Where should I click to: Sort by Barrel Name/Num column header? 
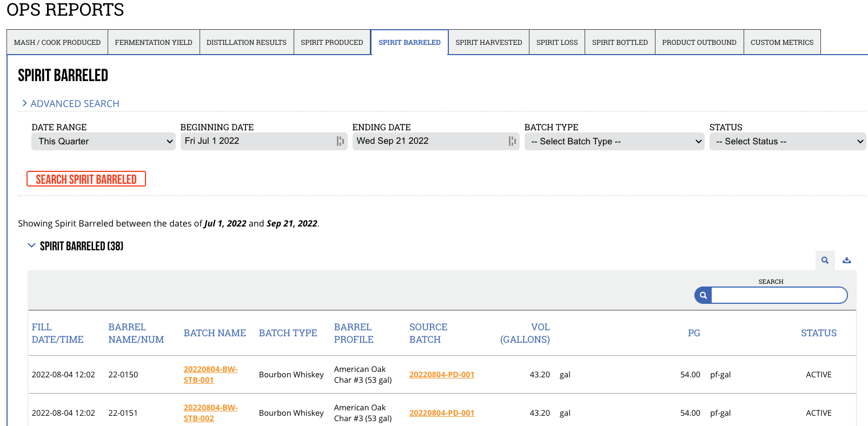[136, 333]
